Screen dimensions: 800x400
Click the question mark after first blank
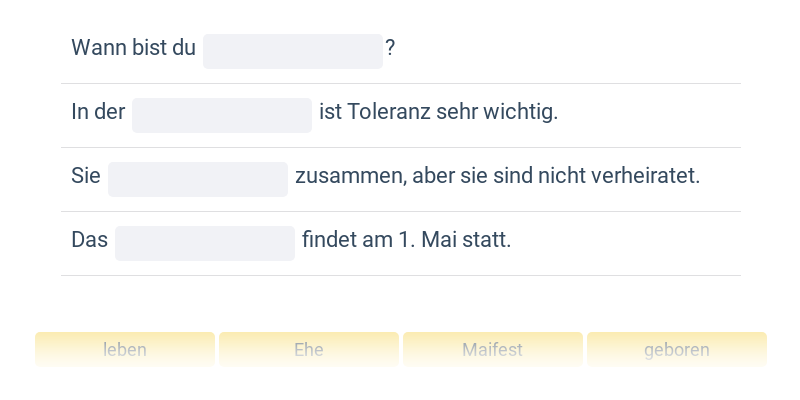pyautogui.click(x=390, y=48)
